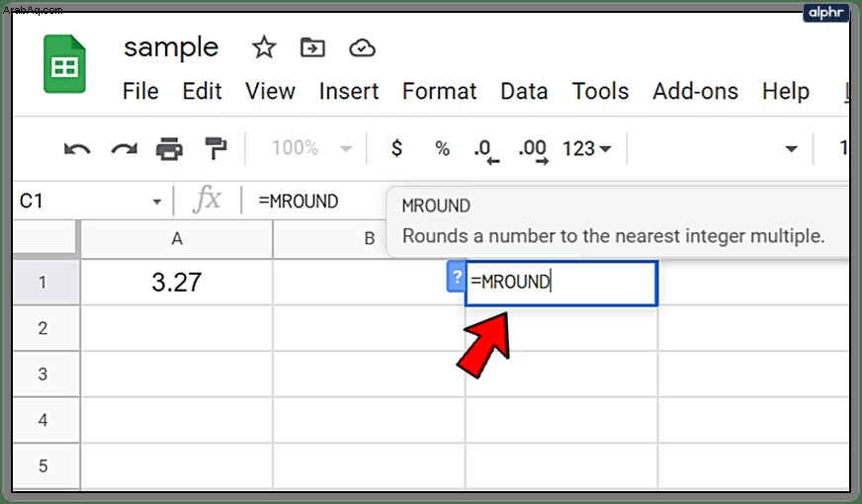862x504 pixels.
Task: Decrease decimal places button
Action: pyautogui.click(x=486, y=151)
